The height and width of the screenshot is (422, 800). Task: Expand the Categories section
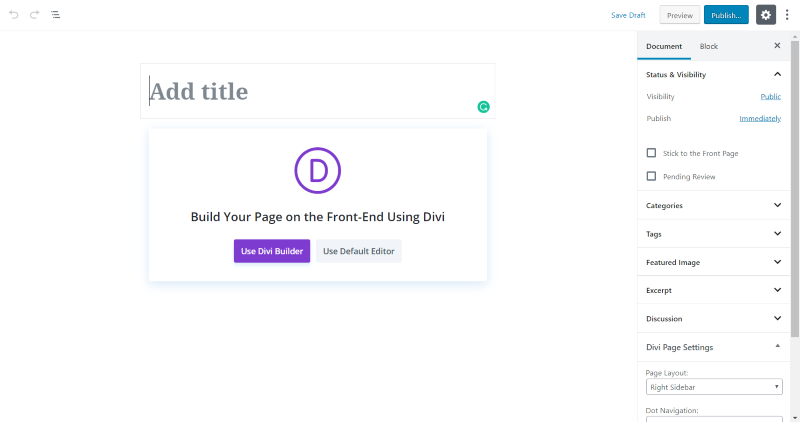point(713,205)
